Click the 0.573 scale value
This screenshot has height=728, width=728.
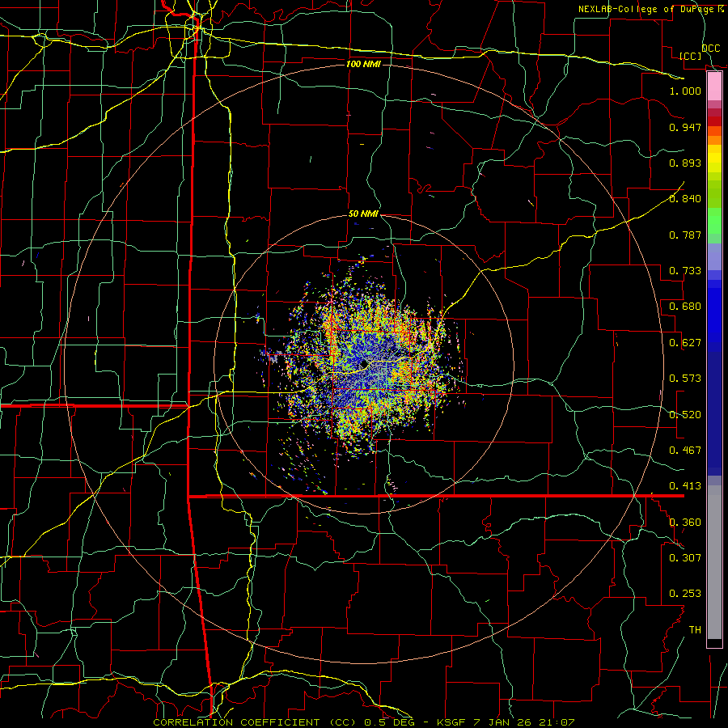click(685, 379)
